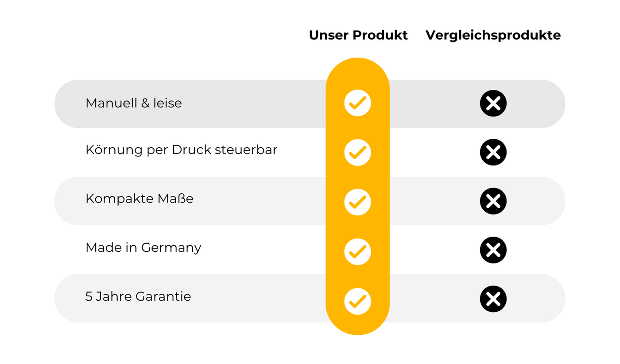The width and height of the screenshot is (620, 364).
Task: Click the Manuell & leise feature label
Action: point(133,103)
